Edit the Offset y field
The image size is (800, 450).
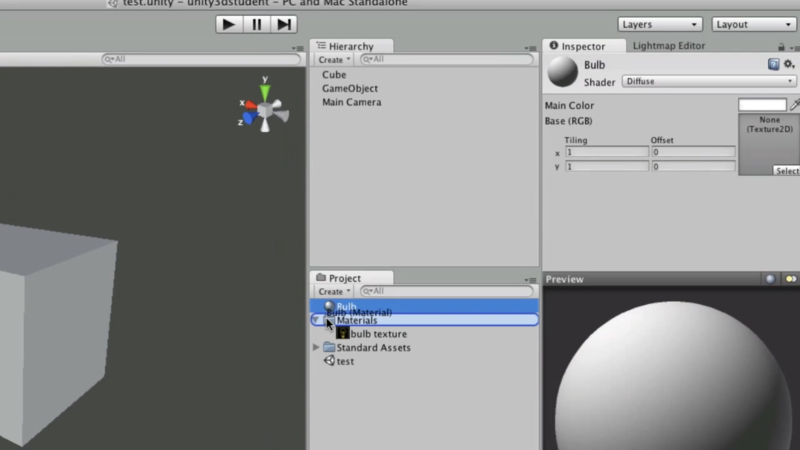[x=693, y=166]
